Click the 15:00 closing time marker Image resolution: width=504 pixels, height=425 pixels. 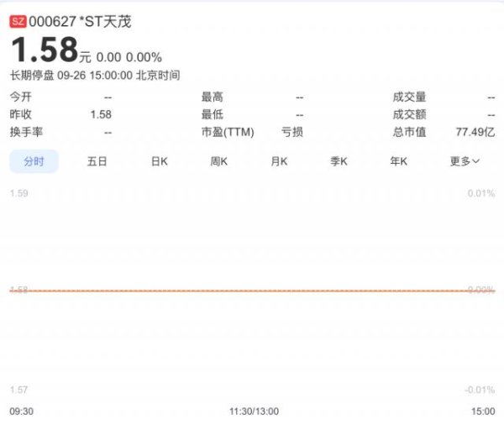(483, 412)
